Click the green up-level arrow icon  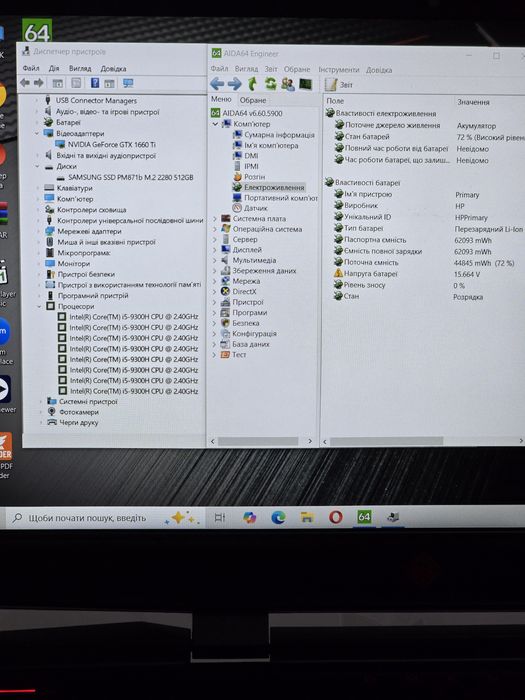click(x=252, y=83)
